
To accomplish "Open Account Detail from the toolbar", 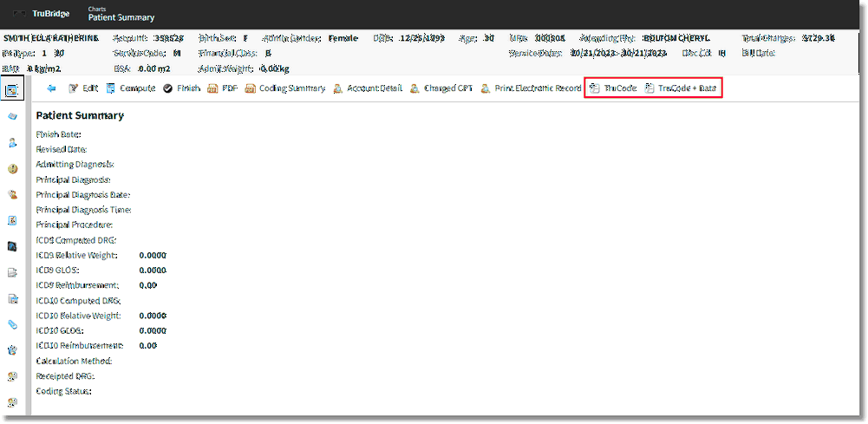I will (x=368, y=88).
